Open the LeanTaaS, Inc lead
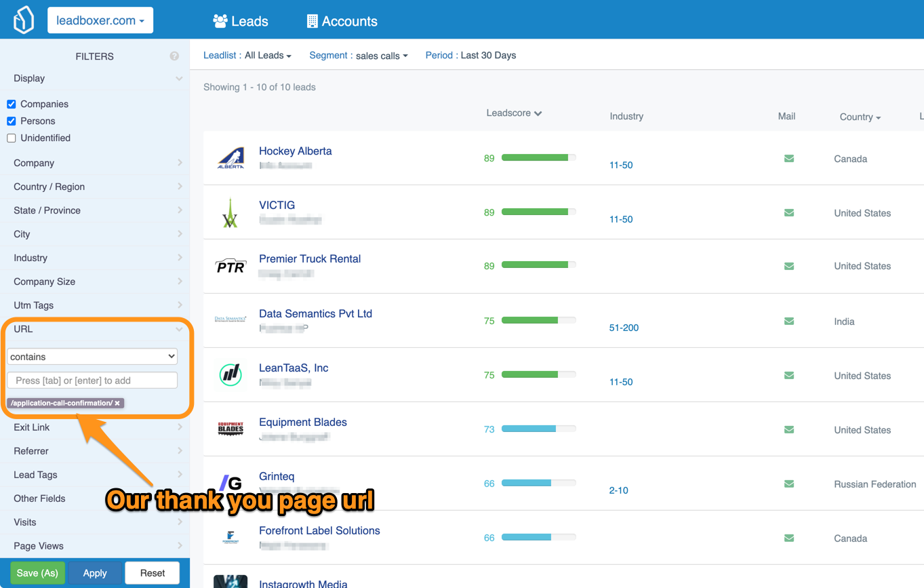 coord(294,368)
